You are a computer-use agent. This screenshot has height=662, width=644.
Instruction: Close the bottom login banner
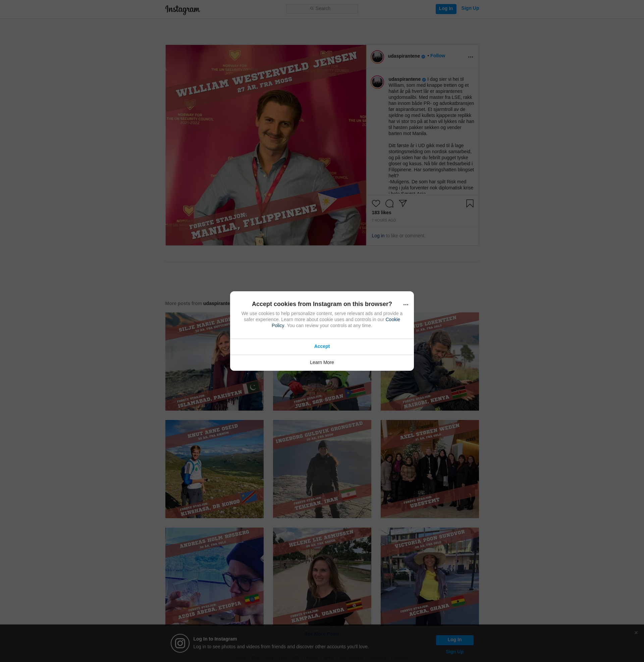(636, 633)
